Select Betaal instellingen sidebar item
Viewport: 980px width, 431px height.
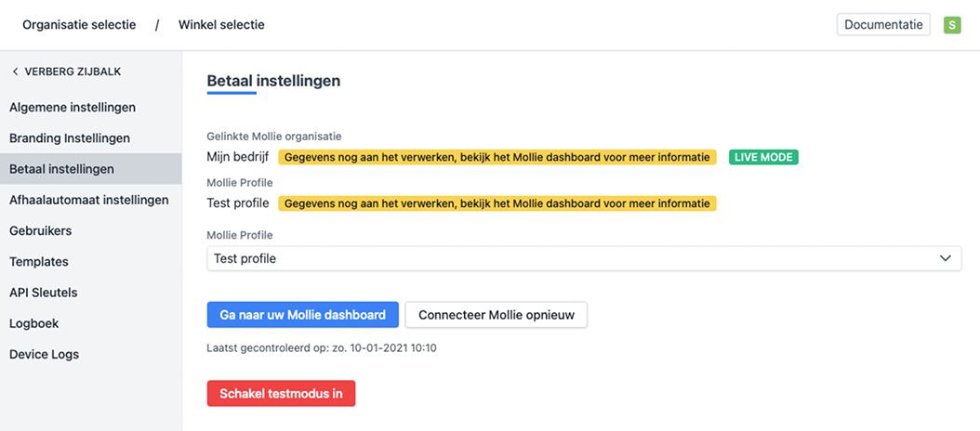click(61, 169)
